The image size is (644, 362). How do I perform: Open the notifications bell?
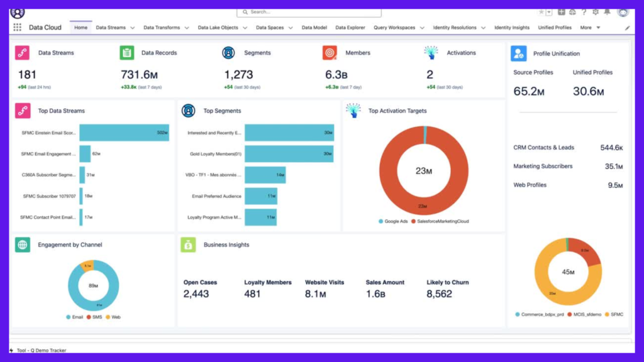(607, 12)
